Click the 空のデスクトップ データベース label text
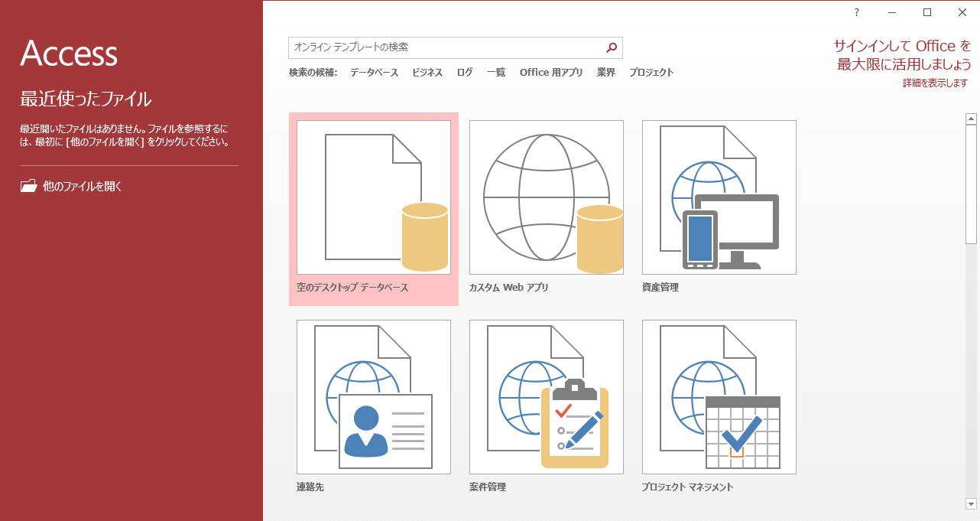Viewport: 980px width, 521px height. [352, 288]
